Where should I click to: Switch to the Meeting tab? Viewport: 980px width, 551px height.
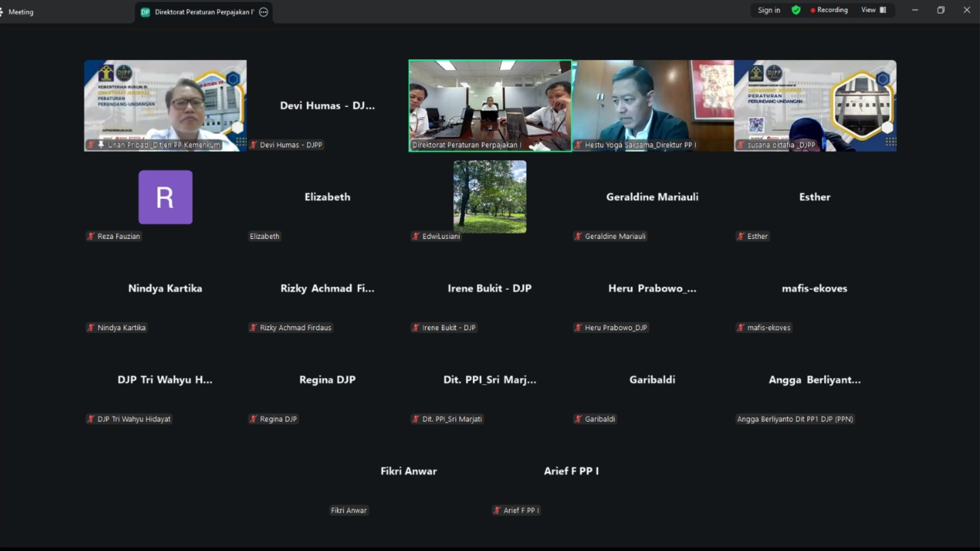click(x=20, y=12)
